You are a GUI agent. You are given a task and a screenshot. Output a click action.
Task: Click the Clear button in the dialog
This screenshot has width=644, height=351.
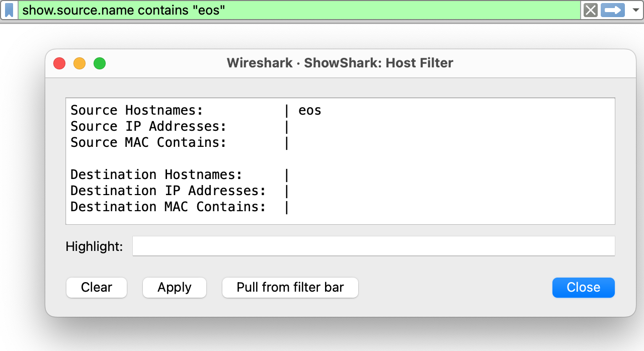96,287
